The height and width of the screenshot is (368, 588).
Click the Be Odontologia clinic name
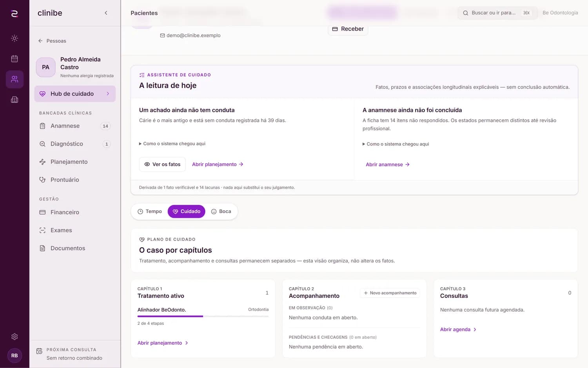click(560, 13)
